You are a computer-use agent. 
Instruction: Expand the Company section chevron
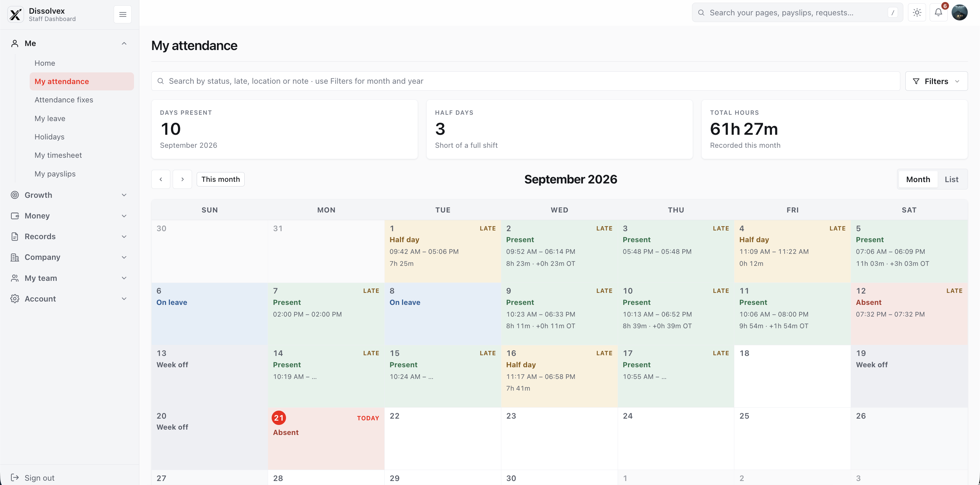pyautogui.click(x=124, y=258)
